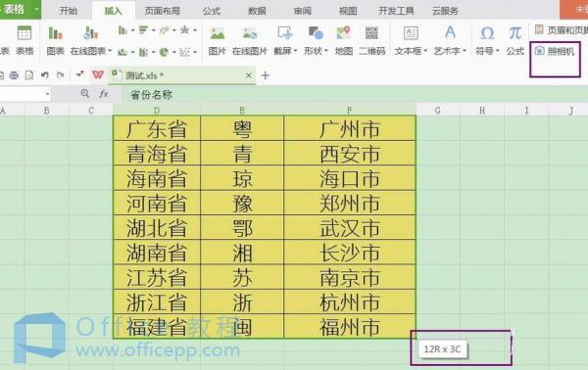The width and height of the screenshot is (588, 370).
Task: Switch to the 开始 tab
Action: [69, 11]
